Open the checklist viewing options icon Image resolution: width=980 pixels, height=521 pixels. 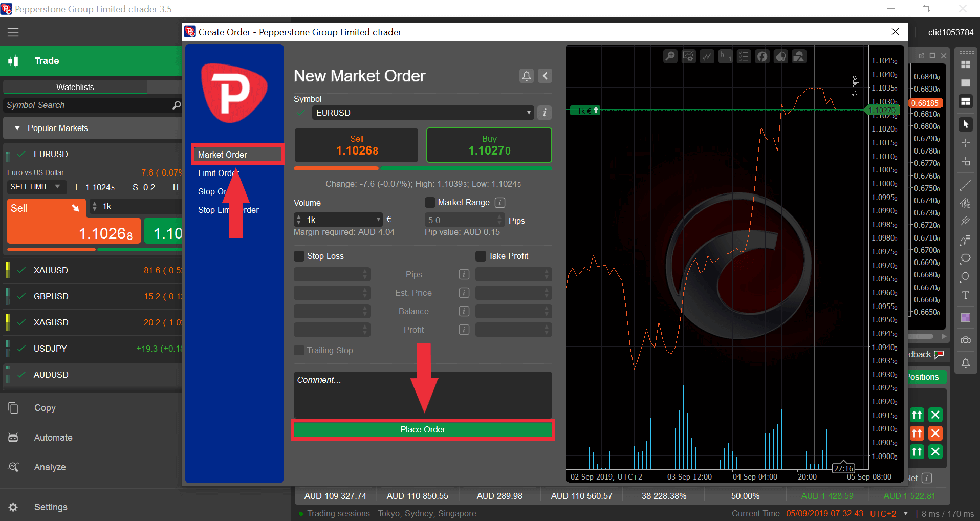click(744, 56)
